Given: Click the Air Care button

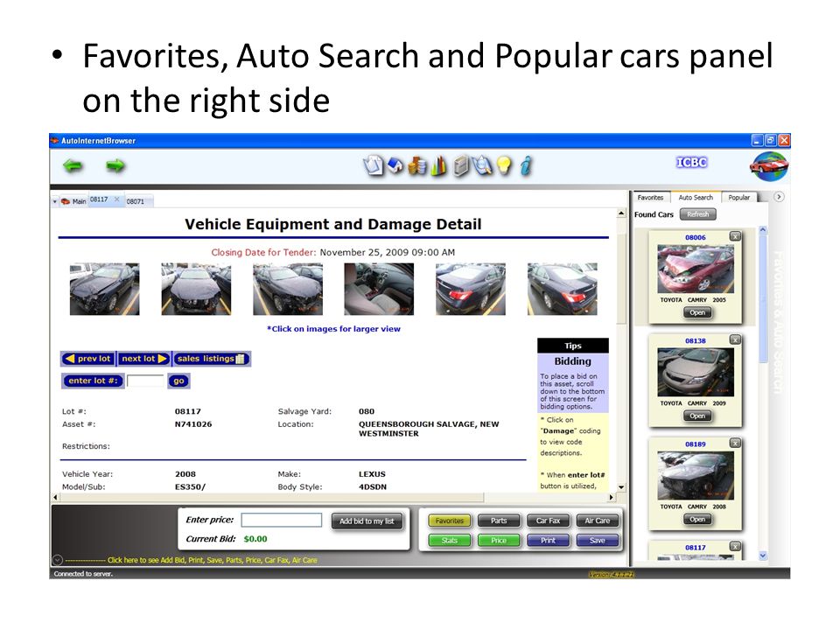Looking at the screenshot, I should click(598, 521).
